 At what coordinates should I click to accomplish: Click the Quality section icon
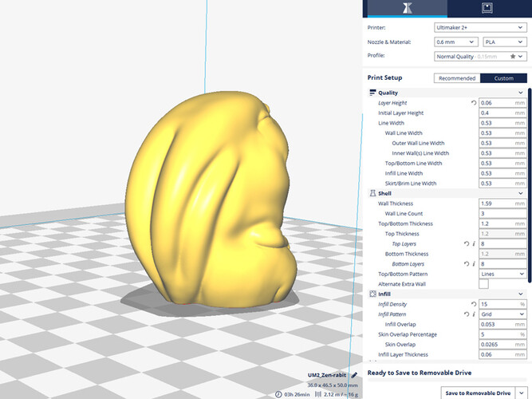pos(372,93)
